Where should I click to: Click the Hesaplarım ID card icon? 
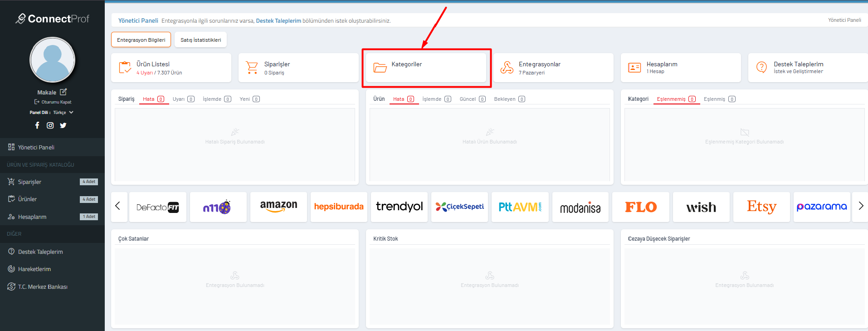(x=634, y=68)
